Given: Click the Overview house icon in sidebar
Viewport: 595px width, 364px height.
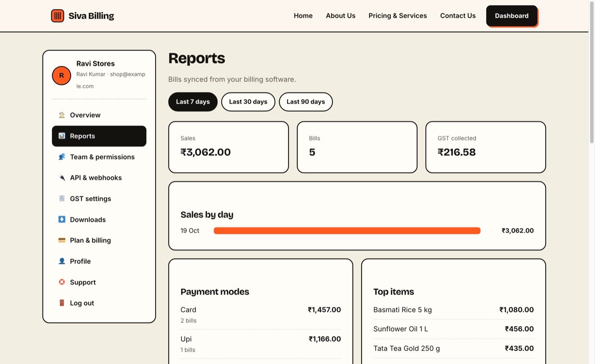Looking at the screenshot, I should point(62,115).
